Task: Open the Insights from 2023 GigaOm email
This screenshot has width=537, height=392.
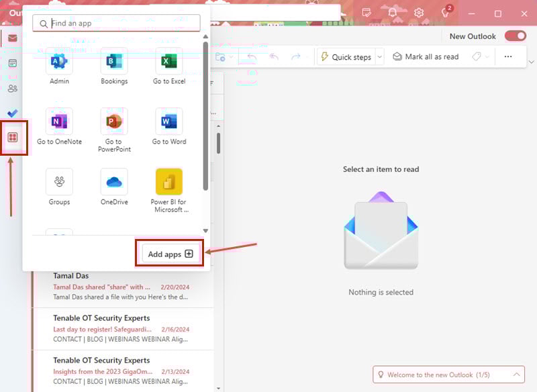Action: tap(124, 371)
